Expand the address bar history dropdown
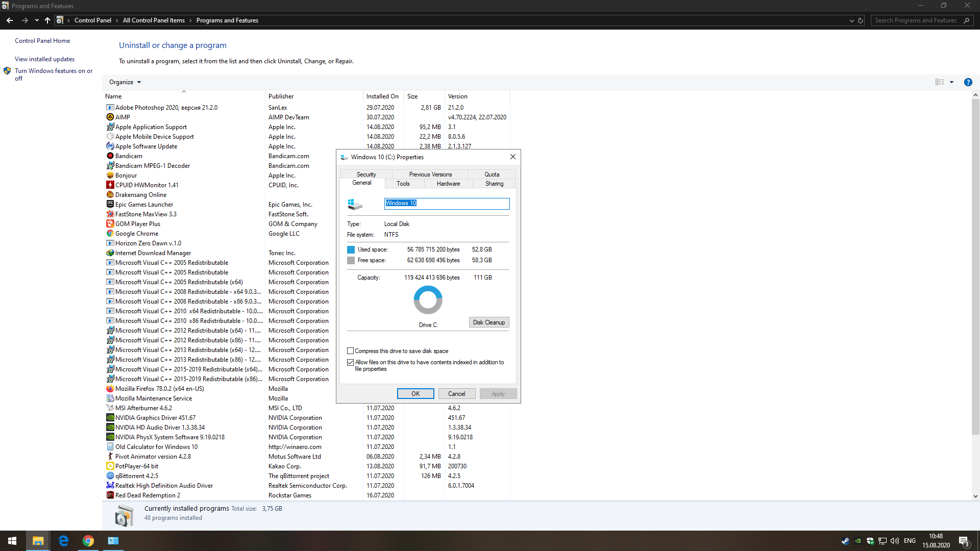 click(x=851, y=21)
